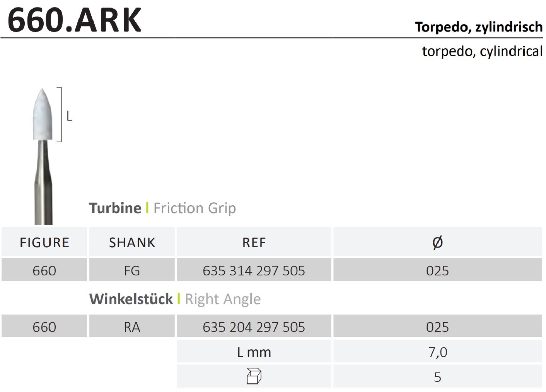The height and width of the screenshot is (392, 546).
Task: Click the white torpedo polisher image
Action: (x=42, y=116)
